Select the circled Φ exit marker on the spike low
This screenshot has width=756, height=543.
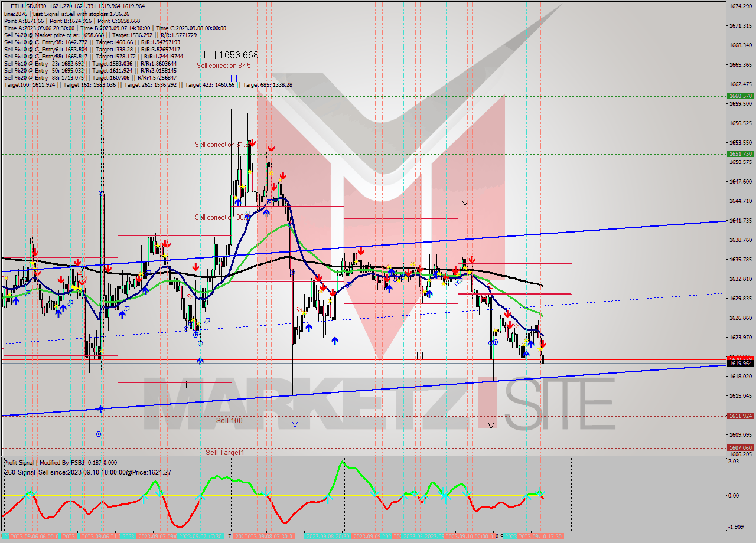point(100,434)
